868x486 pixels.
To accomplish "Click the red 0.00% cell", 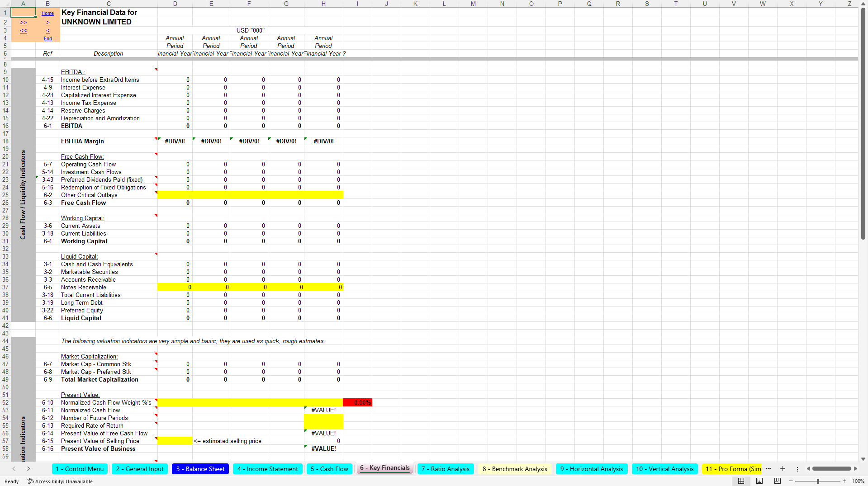I will pyautogui.click(x=358, y=402).
